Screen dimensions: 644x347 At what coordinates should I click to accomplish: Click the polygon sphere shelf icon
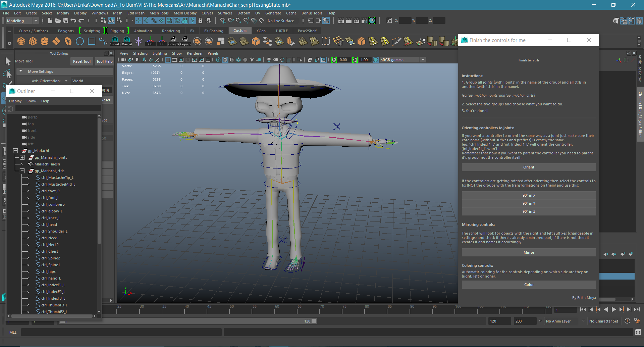pos(21,41)
